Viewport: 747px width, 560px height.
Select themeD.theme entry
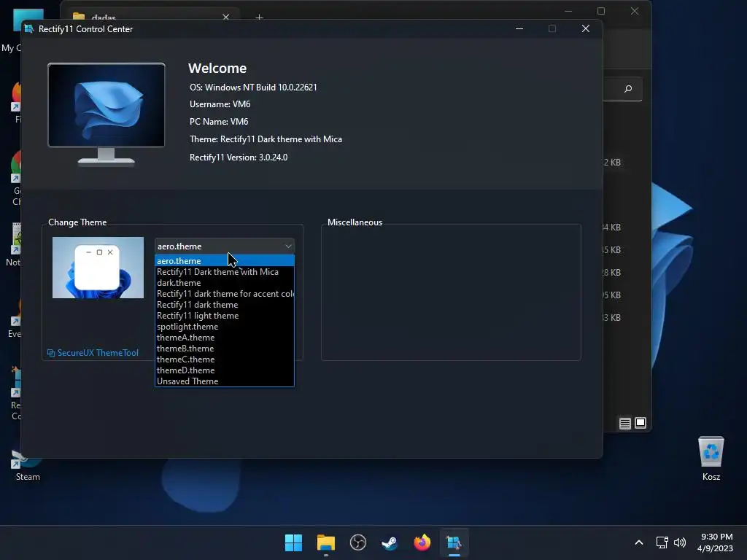225,370
